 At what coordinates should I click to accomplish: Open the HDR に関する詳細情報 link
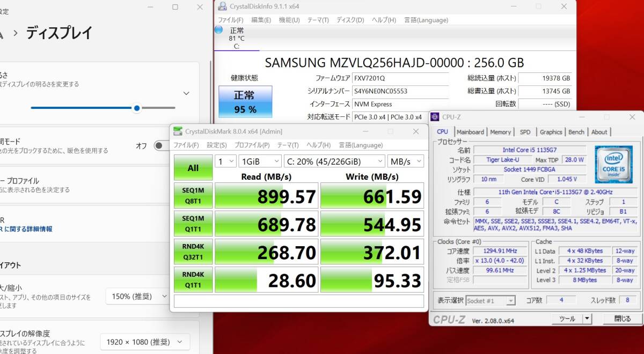point(26,229)
